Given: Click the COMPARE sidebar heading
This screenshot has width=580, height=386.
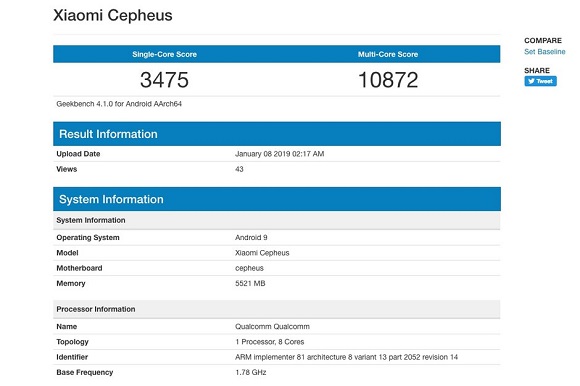Looking at the screenshot, I should coord(543,41).
